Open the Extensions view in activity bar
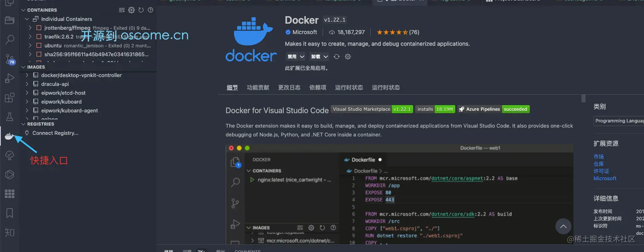Screen dimensions: 644x252 click(9, 97)
